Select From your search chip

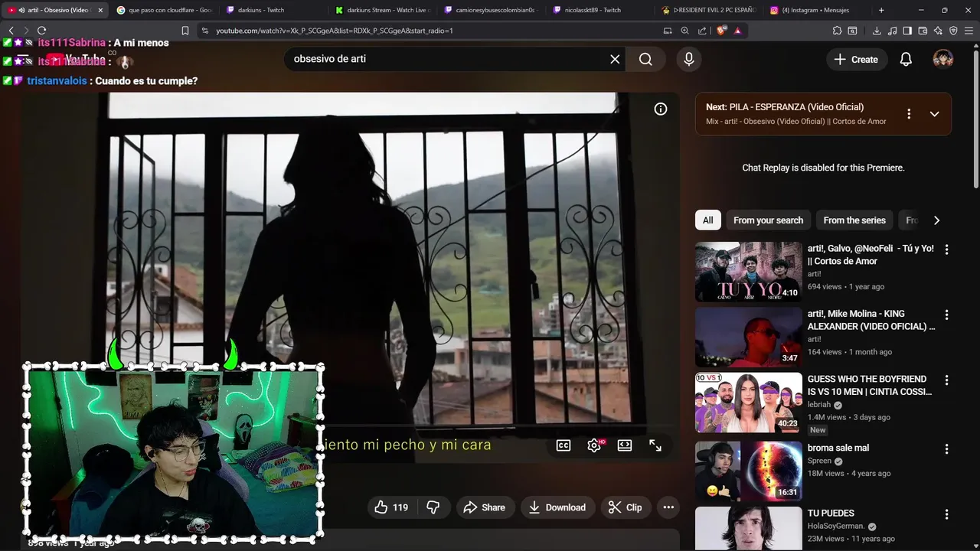pyautogui.click(x=768, y=220)
